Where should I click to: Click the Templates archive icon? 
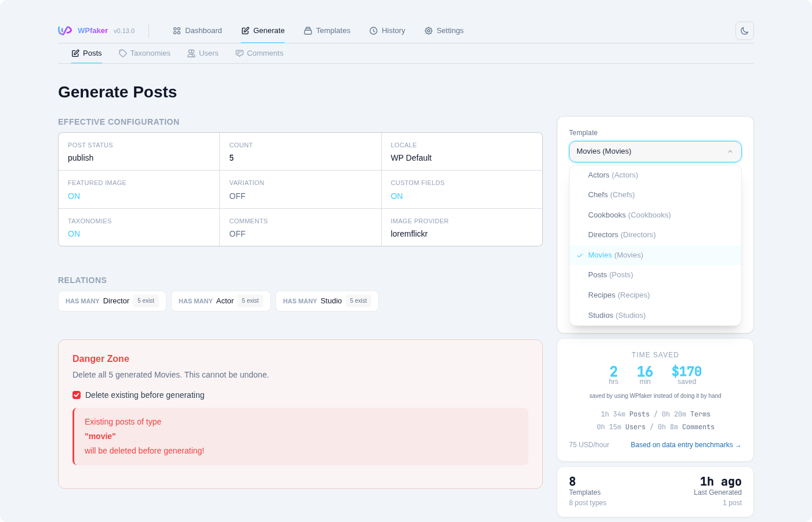pos(307,30)
